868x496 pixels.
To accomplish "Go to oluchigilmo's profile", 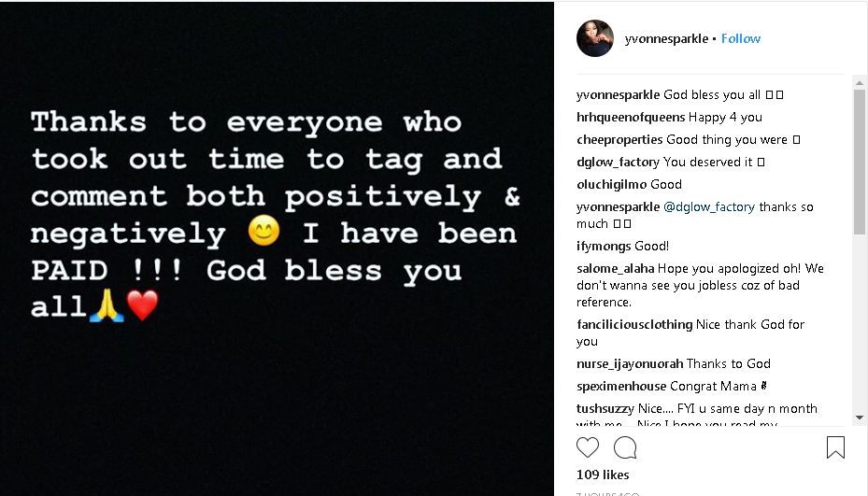I will coord(612,184).
